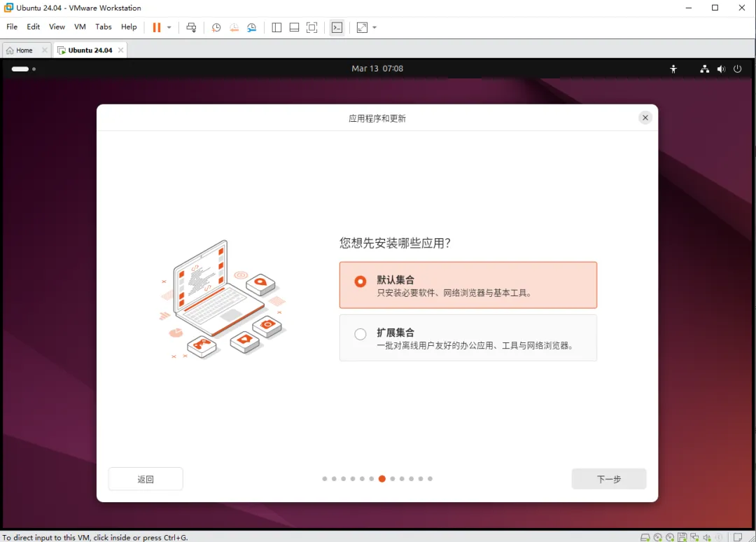Open the Ubuntu activities overview indicator

(24, 69)
